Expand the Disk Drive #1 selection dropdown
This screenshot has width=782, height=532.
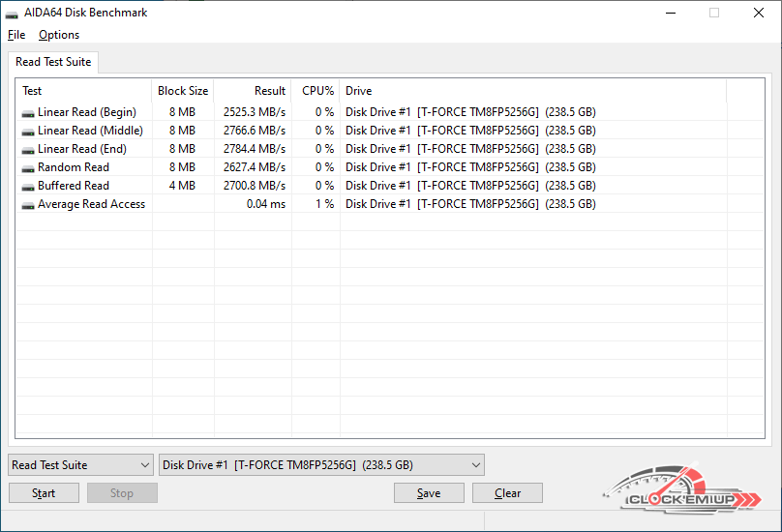coord(321,465)
